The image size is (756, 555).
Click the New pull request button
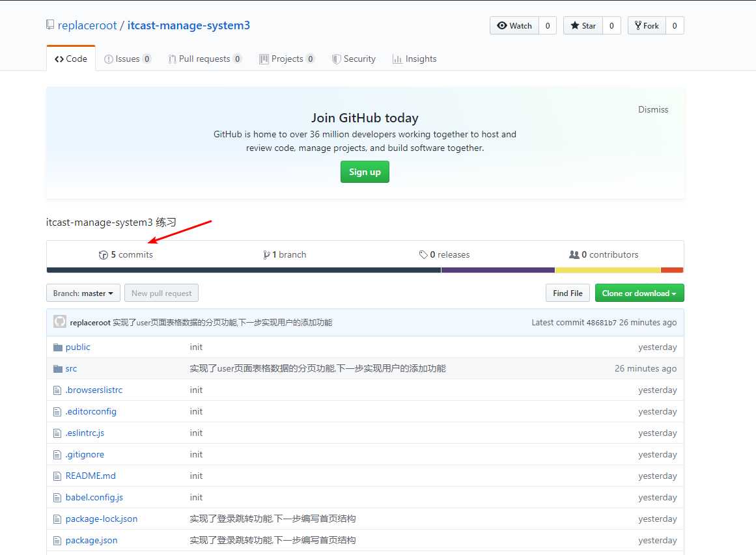[161, 293]
